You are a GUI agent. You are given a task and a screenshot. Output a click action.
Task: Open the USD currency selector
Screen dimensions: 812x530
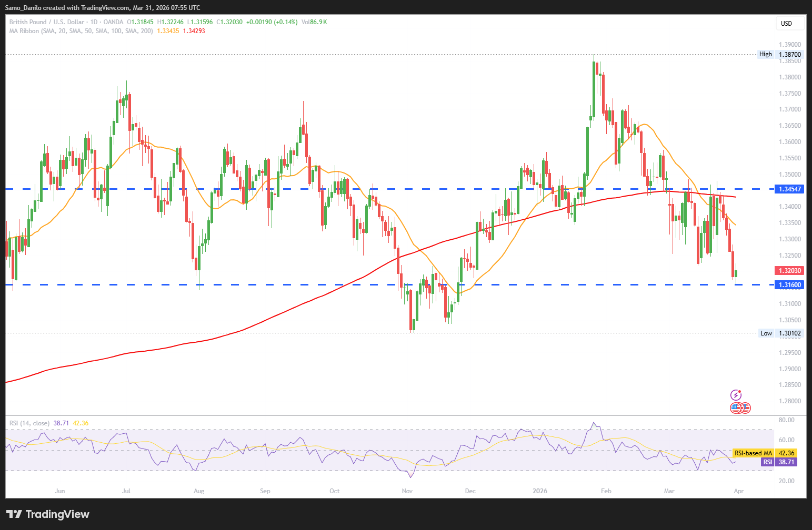click(789, 23)
